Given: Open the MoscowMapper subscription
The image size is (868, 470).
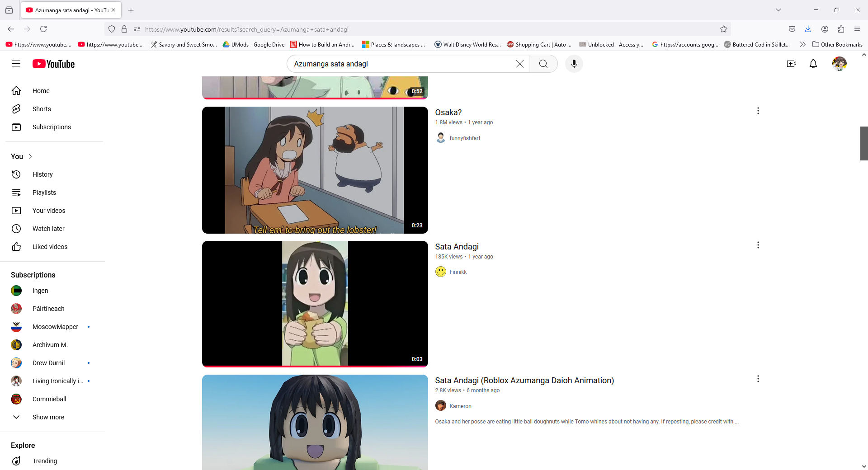Looking at the screenshot, I should pyautogui.click(x=52, y=327).
